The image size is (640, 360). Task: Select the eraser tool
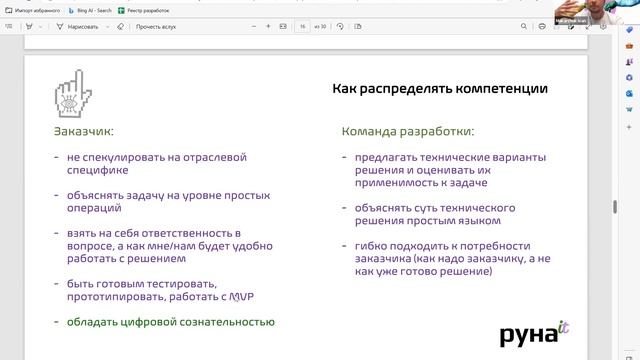[120, 27]
